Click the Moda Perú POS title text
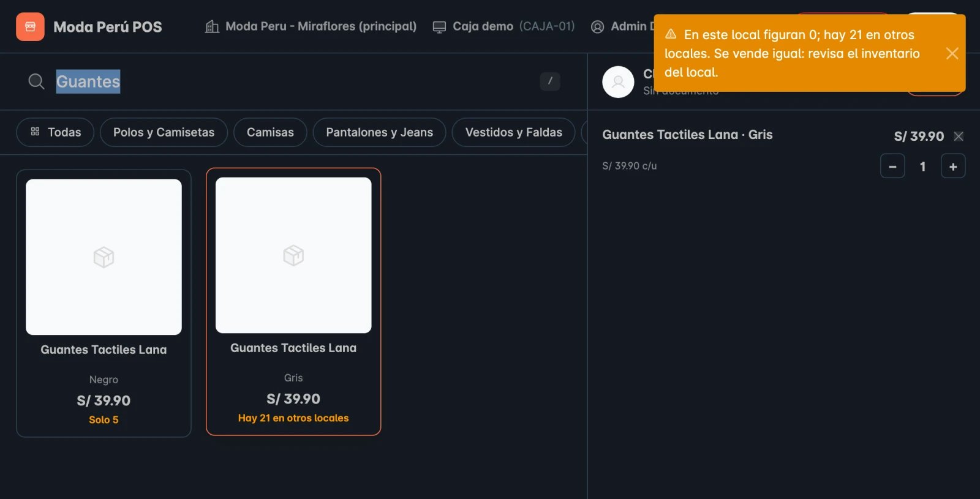The width and height of the screenshot is (980, 499). click(108, 27)
